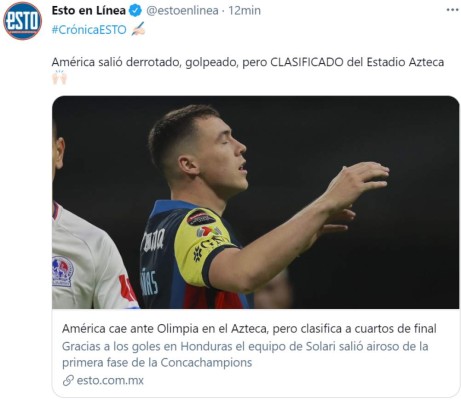Click the writing hand emoji
The height and width of the screenshot is (400, 461).
click(x=138, y=29)
